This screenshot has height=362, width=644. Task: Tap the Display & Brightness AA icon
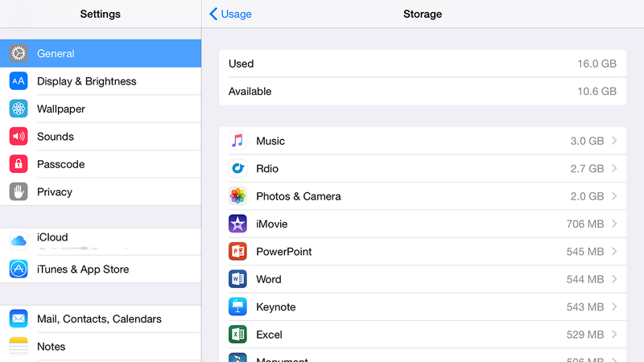pyautogui.click(x=19, y=81)
